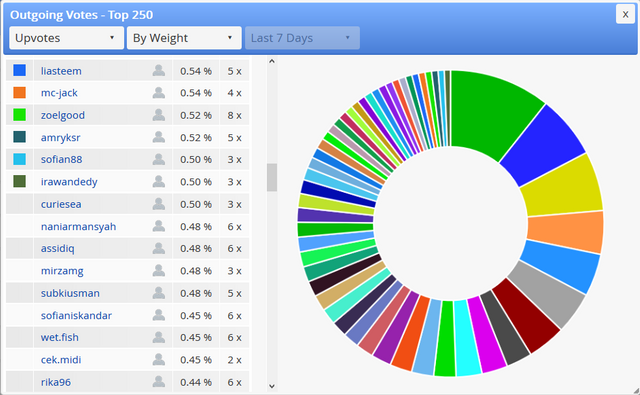This screenshot has width=640, height=395.
Task: Open the By Weight sorting dropdown
Action: [x=184, y=38]
